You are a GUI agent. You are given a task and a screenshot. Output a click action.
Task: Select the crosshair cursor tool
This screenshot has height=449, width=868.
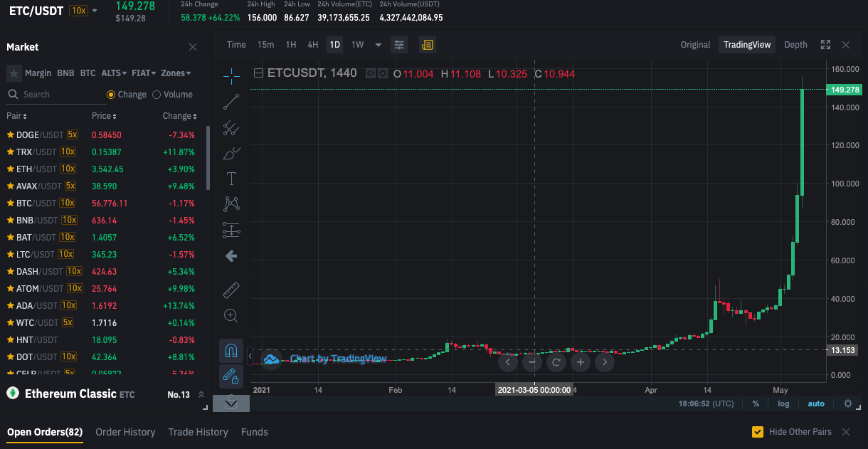click(231, 75)
